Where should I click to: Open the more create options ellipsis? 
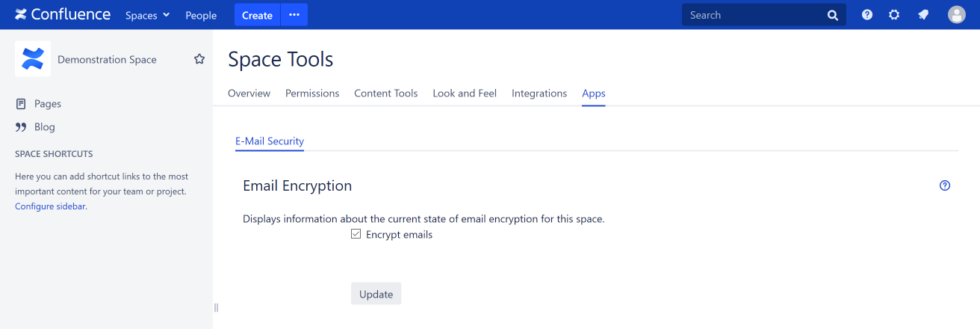[x=294, y=15]
